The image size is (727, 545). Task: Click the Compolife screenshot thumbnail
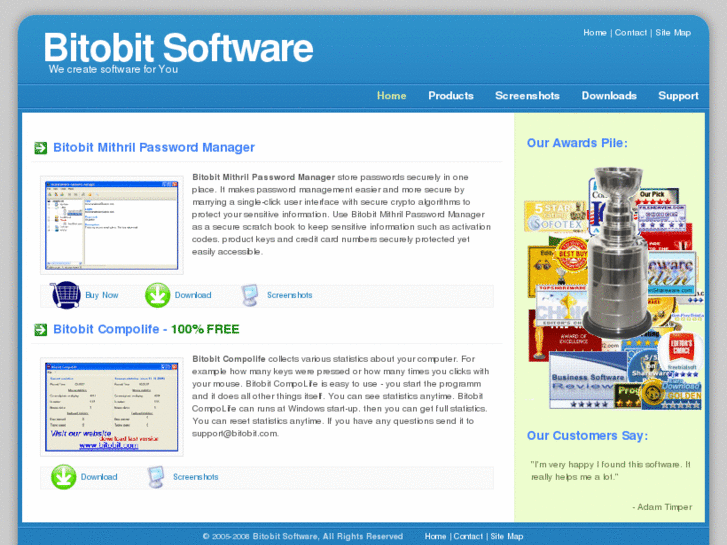112,407
